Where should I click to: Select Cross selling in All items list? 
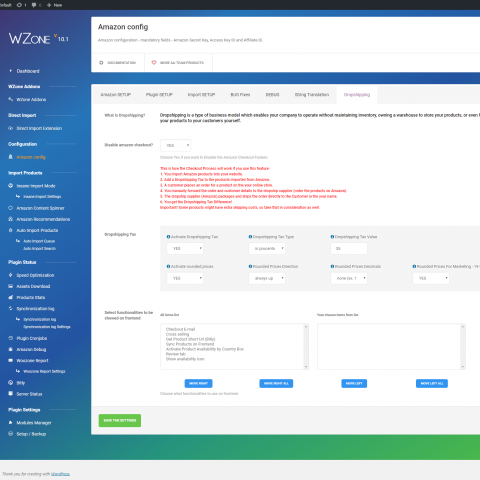[x=177, y=334]
